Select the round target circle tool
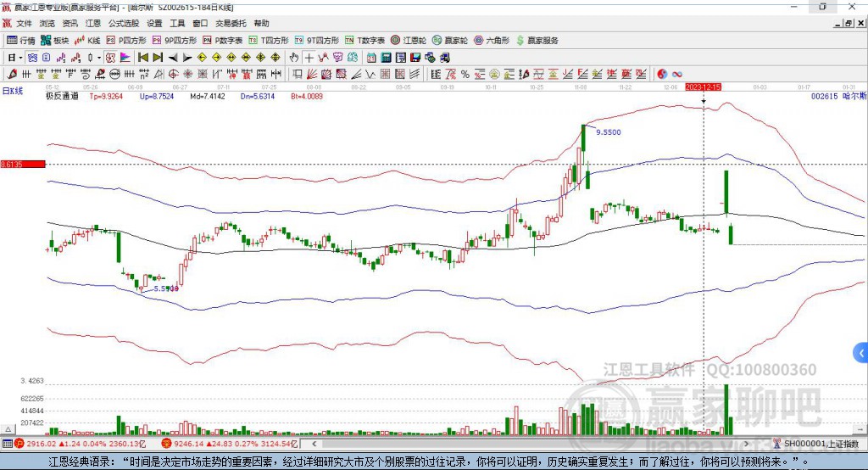Image resolution: width=868 pixels, height=470 pixels. click(173, 75)
